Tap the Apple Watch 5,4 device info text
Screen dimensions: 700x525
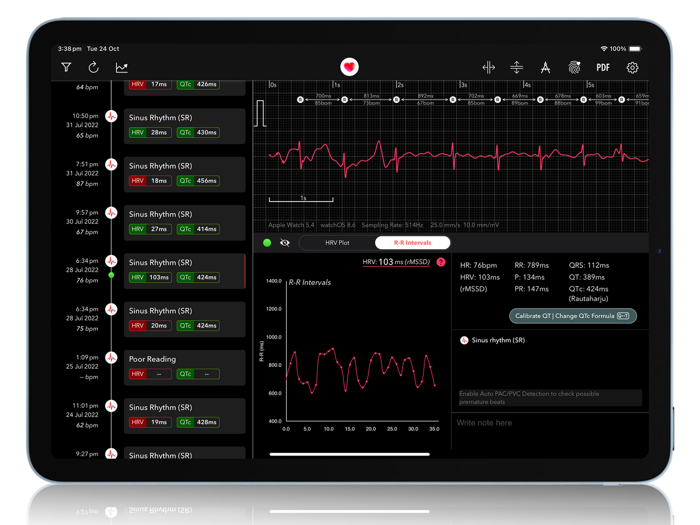291,225
